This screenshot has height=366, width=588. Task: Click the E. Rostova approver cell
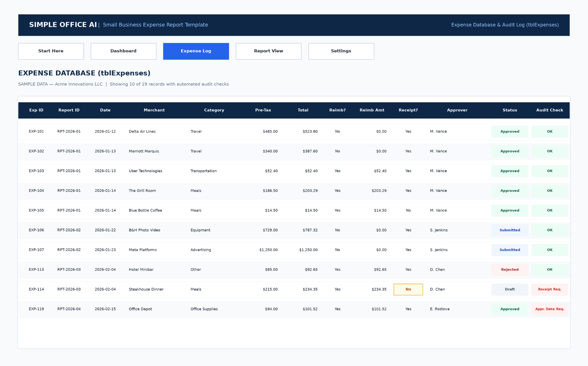coord(440,309)
